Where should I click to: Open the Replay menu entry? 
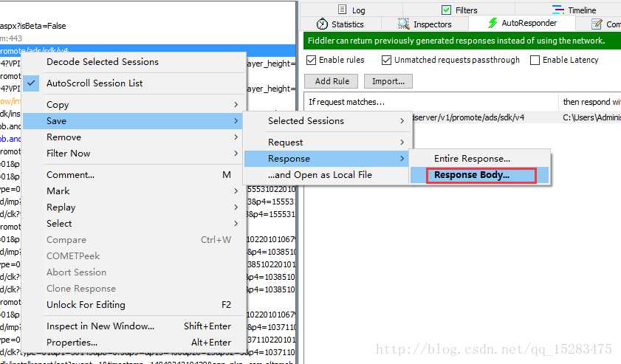[134, 207]
